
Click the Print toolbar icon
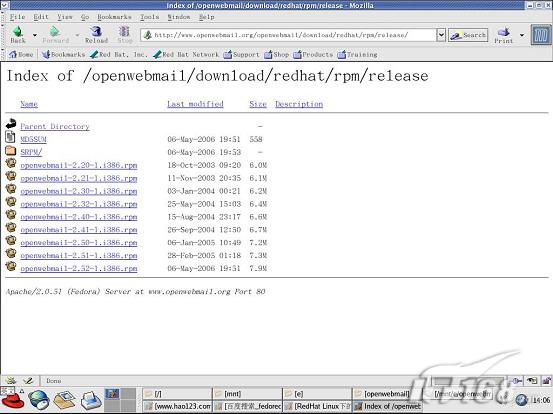tap(503, 32)
